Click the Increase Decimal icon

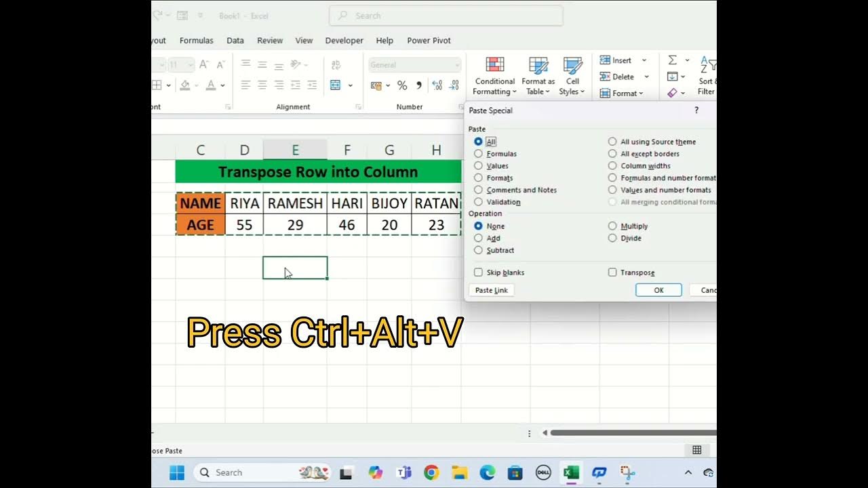click(x=437, y=85)
